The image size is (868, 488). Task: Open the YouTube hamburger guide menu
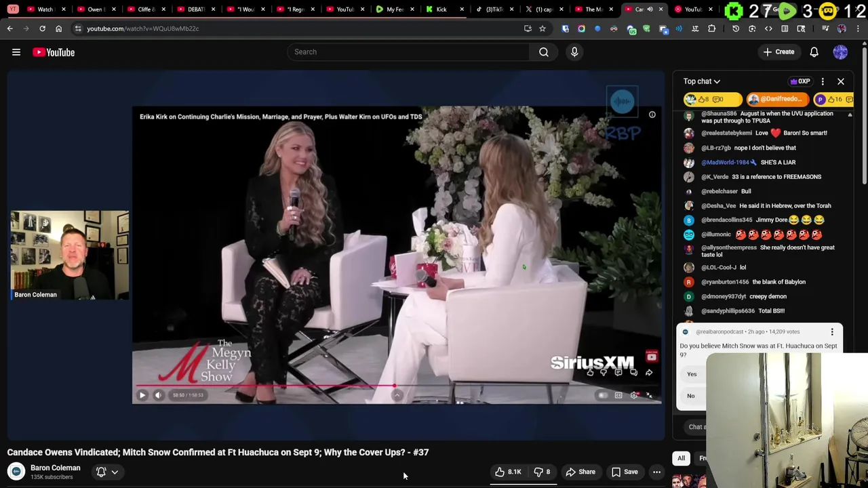[x=16, y=52]
